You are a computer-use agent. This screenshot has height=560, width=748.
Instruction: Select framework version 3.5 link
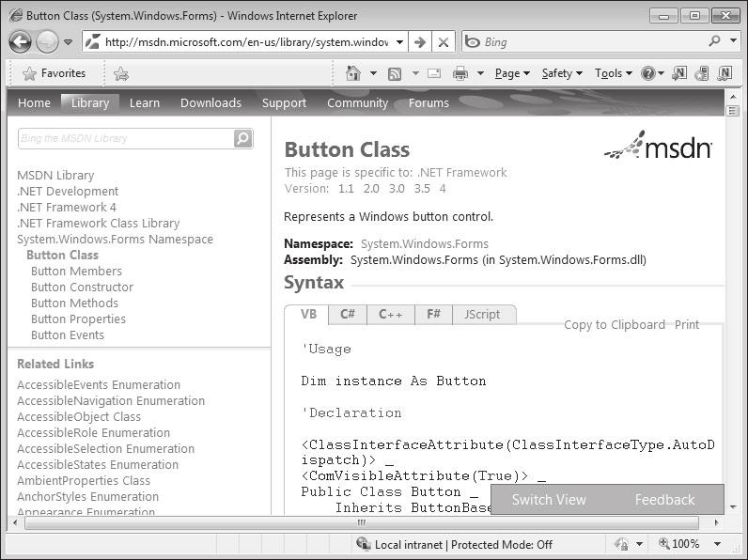pyautogui.click(x=422, y=189)
